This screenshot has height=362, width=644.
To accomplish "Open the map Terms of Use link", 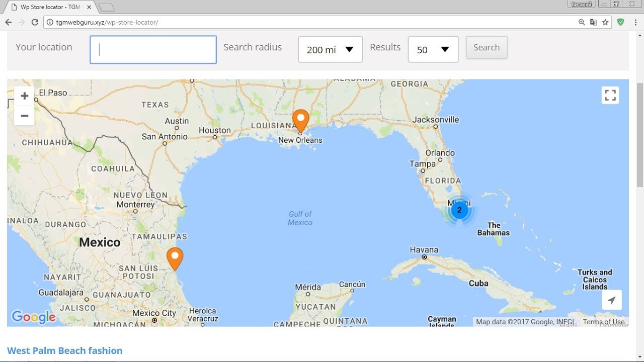I will click(x=604, y=322).
